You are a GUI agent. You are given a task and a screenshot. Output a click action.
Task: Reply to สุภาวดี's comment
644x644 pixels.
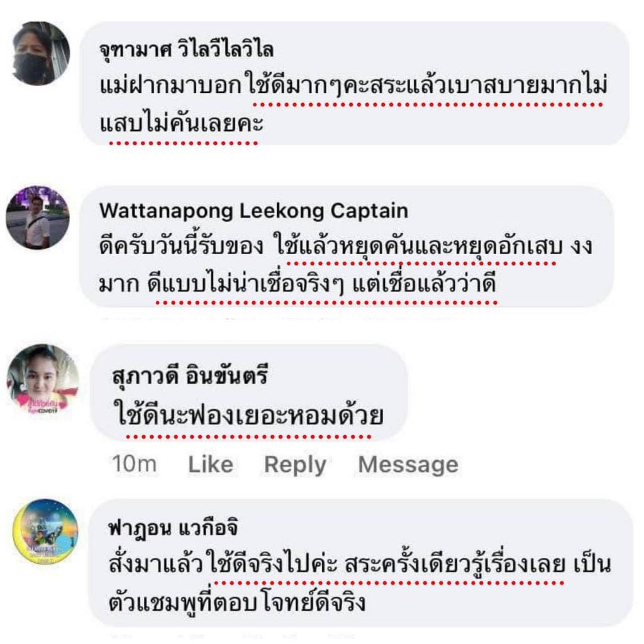click(x=295, y=465)
